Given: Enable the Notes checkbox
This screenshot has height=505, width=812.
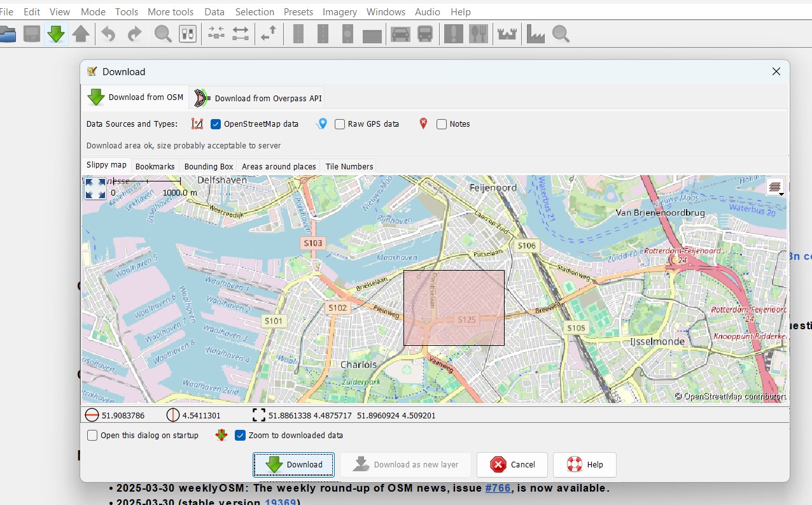Looking at the screenshot, I should (442, 124).
